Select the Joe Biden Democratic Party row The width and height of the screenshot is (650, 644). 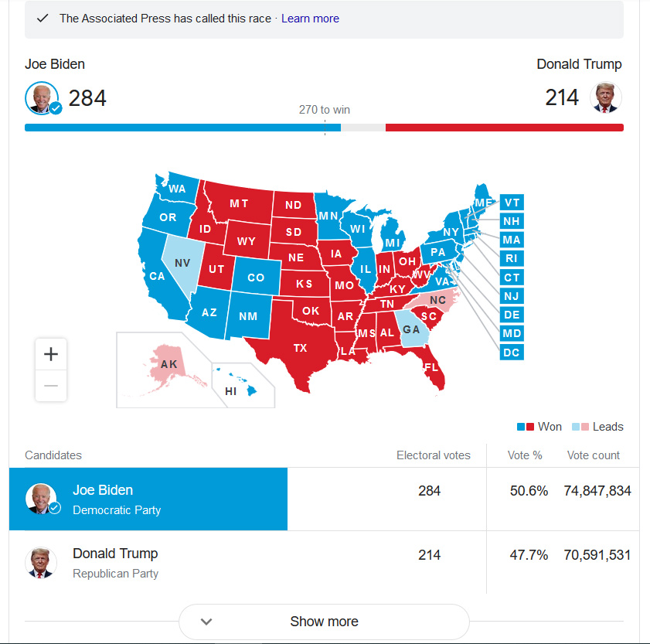[x=324, y=499]
